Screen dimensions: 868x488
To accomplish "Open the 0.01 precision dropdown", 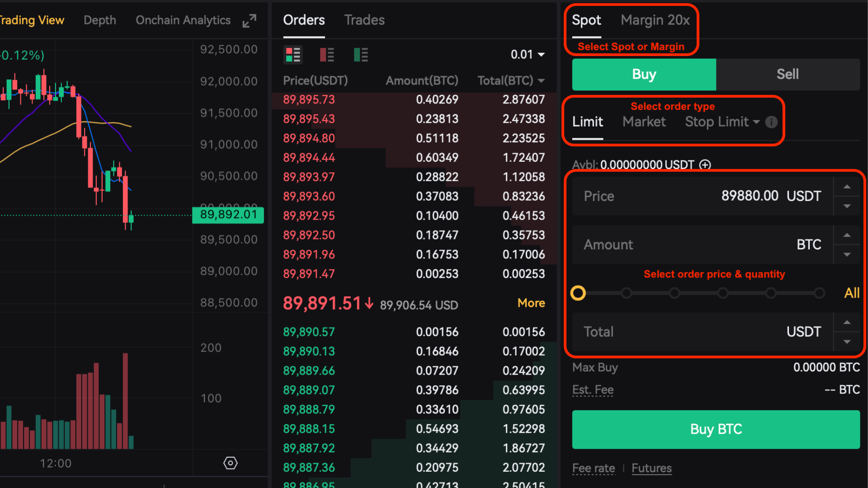I will 527,54.
